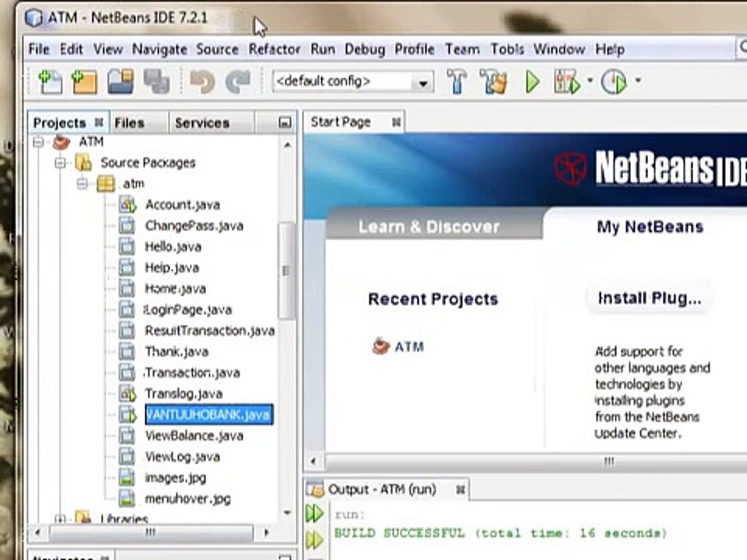
Task: Select the Start Page tab
Action: 340,122
